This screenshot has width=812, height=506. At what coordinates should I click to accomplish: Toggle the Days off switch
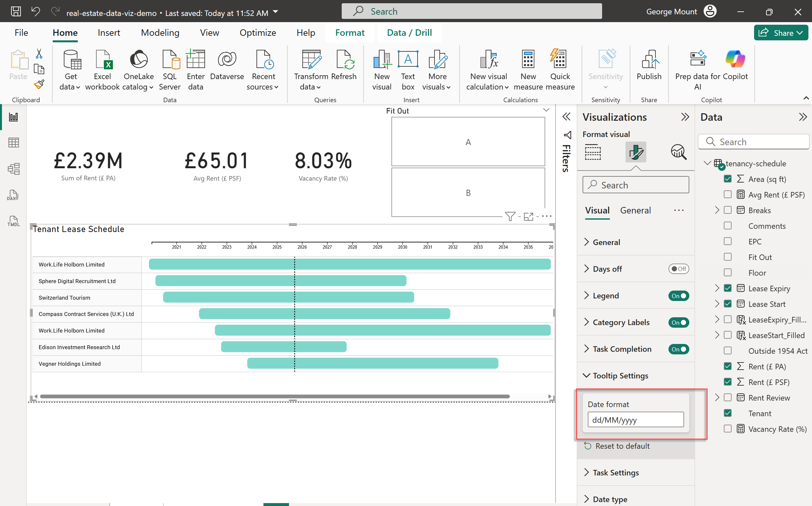pyautogui.click(x=678, y=269)
